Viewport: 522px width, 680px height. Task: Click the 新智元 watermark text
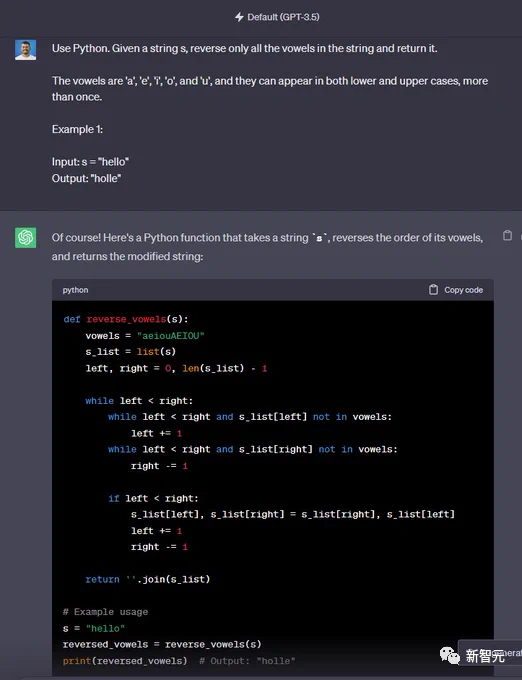486,655
